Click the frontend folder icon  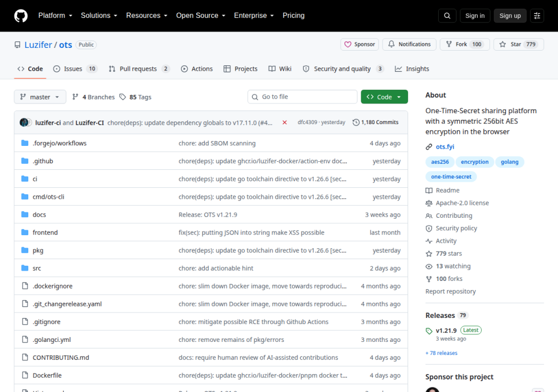25,232
